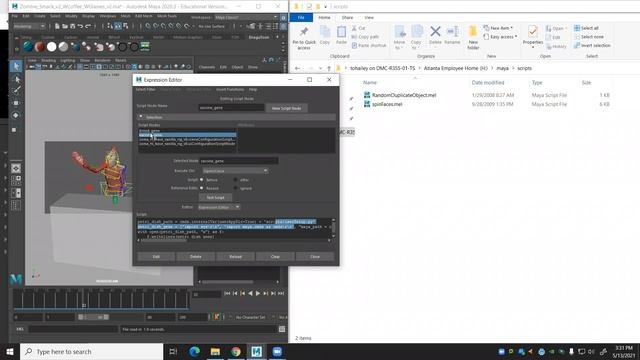Switch to the View tab in Explorer
Image resolution: width=640 pixels, height=360 pixels.
point(369,18)
